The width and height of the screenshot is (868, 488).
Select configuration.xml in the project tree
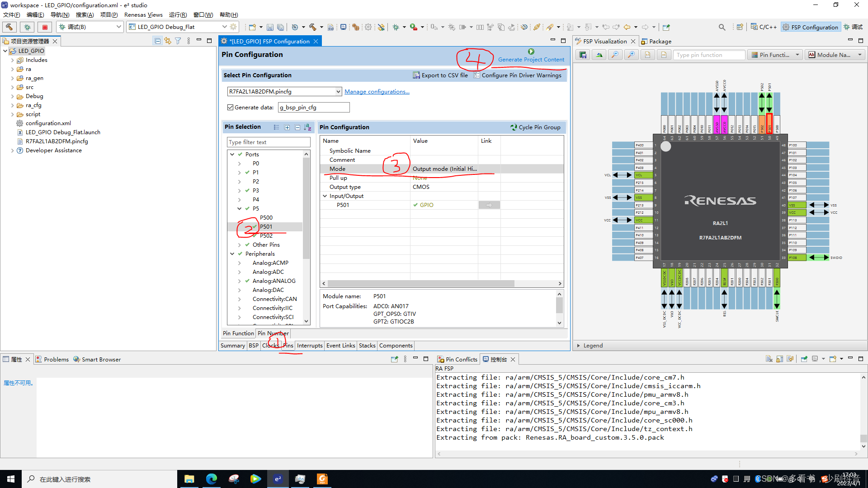pyautogui.click(x=48, y=123)
